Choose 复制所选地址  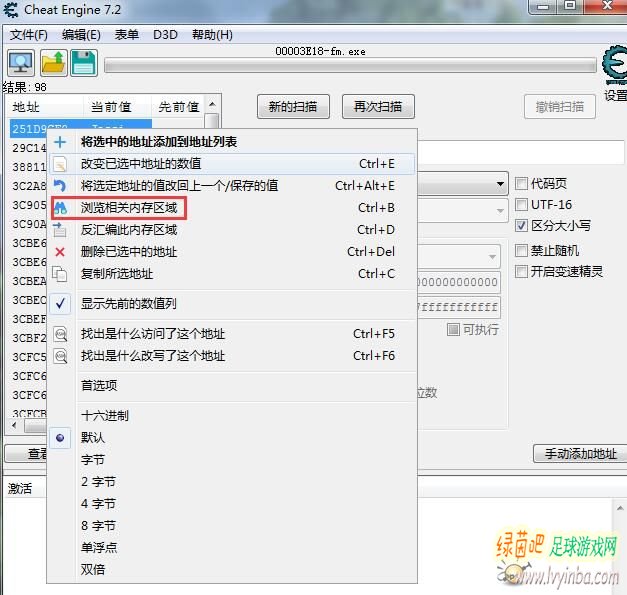point(232,274)
